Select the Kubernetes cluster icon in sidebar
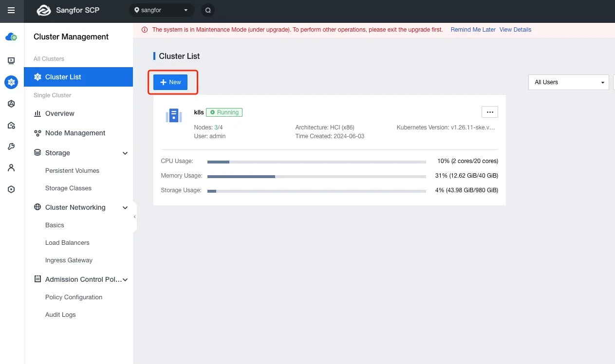615x364 pixels. [11, 82]
